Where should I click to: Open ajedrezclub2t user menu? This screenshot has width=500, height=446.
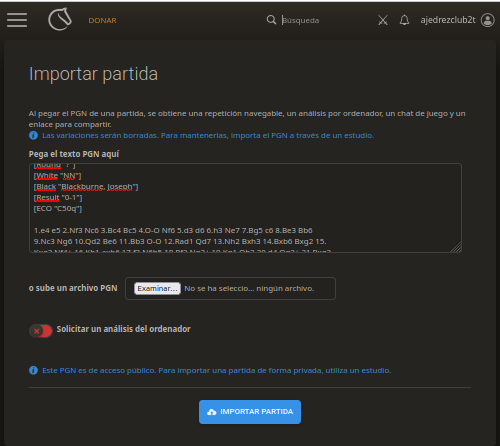(x=448, y=20)
